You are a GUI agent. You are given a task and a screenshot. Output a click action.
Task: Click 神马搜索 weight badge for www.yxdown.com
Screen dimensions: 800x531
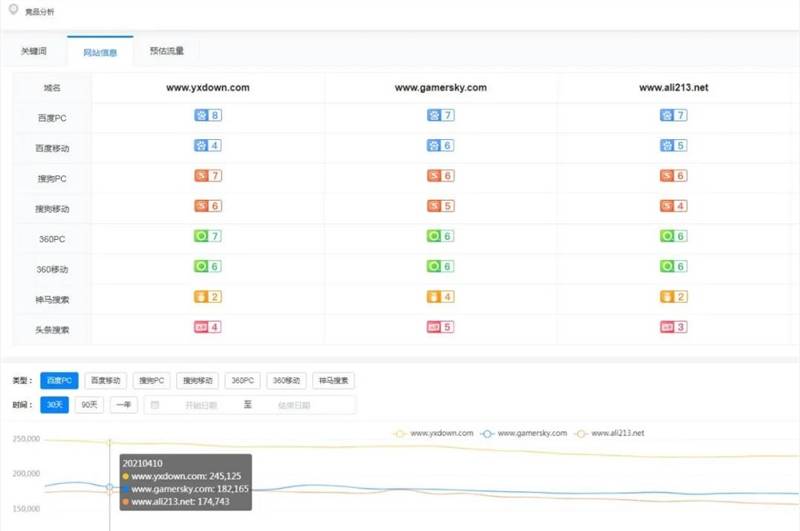tap(208, 296)
